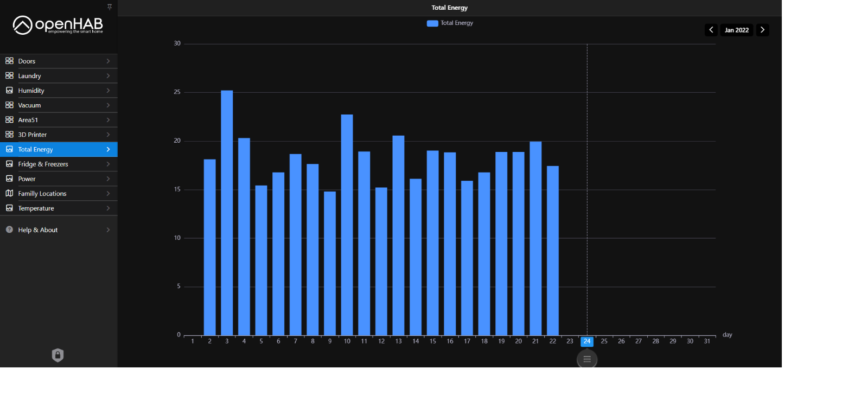Click the y-axis value 25
Viewport: 868px width, 407px height.
[177, 92]
